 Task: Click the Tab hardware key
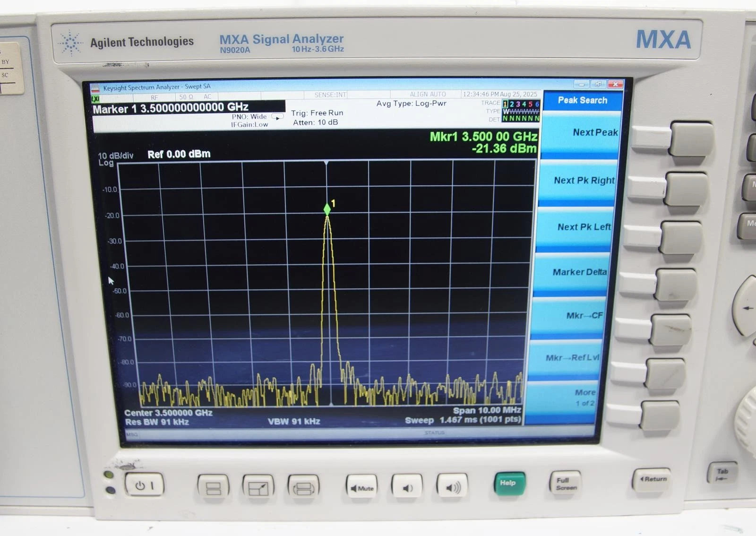click(722, 472)
